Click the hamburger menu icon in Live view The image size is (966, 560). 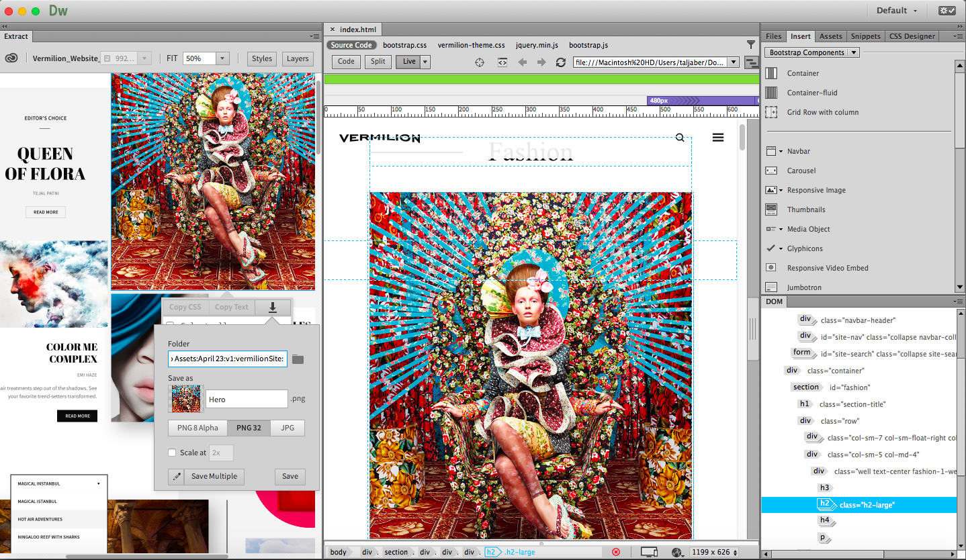pyautogui.click(x=718, y=138)
